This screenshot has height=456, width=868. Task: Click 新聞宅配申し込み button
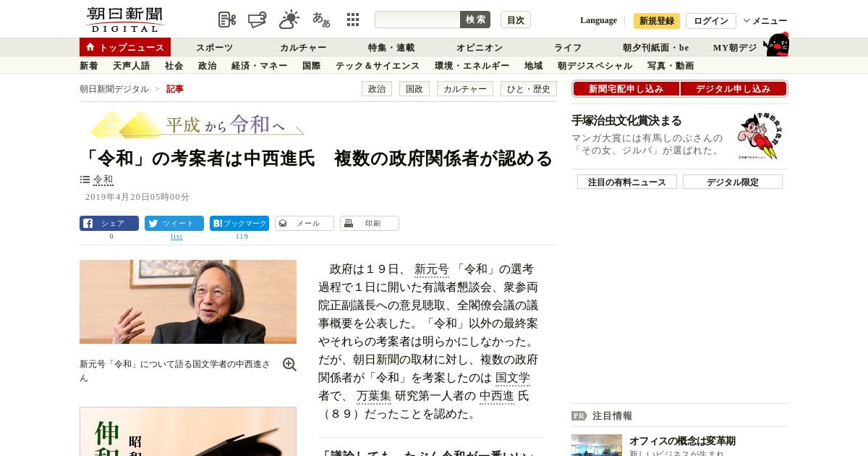click(626, 89)
